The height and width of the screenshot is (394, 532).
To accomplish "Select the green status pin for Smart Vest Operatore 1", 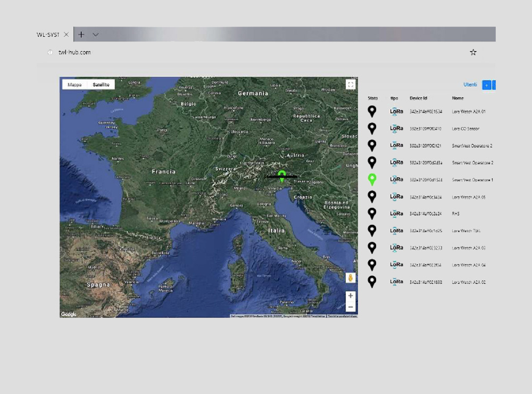I will (x=372, y=179).
